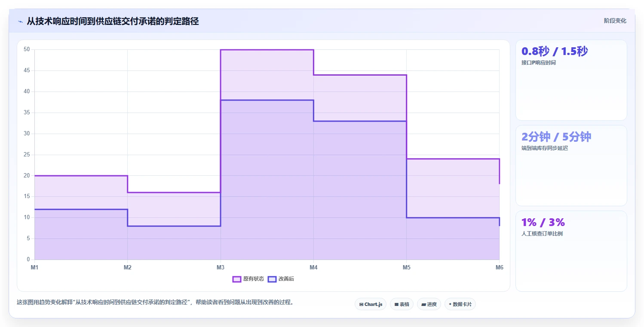
Task: Click the sparkle icon in 数据卡片 chip
Action: tap(450, 304)
